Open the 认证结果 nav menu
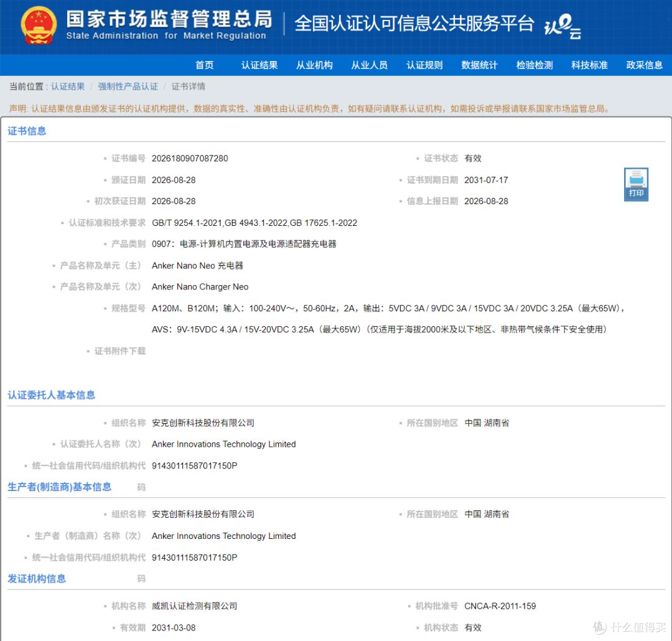 259,65
